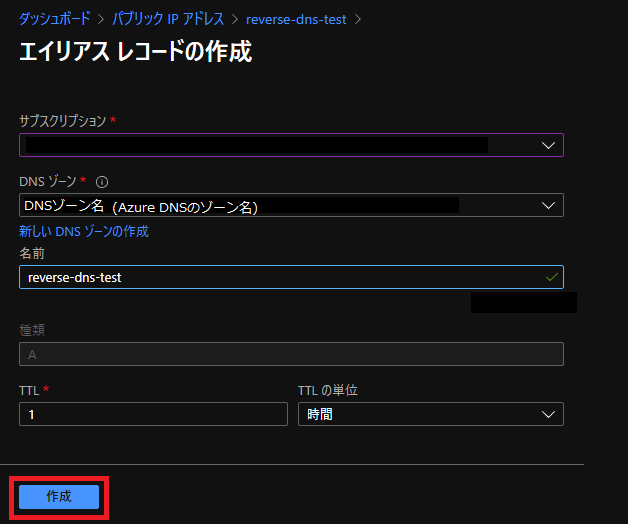Click the サブスクリプション field label
Image resolution: width=628 pixels, height=524 pixels.
point(62,121)
